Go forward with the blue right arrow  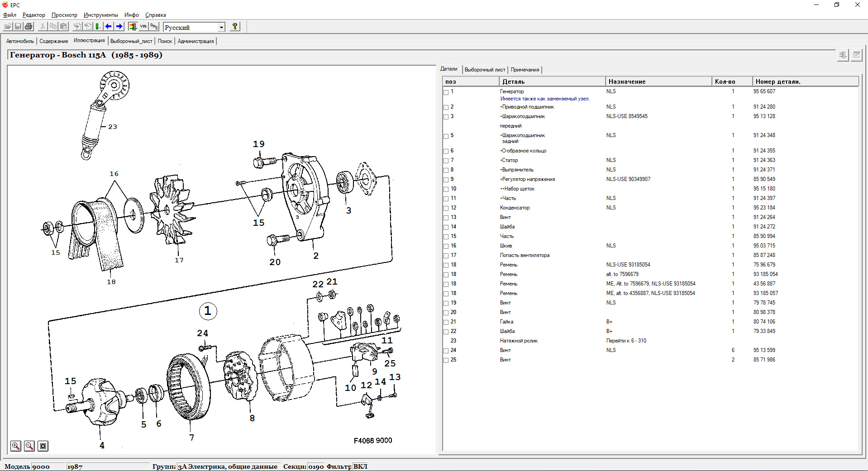point(119,27)
